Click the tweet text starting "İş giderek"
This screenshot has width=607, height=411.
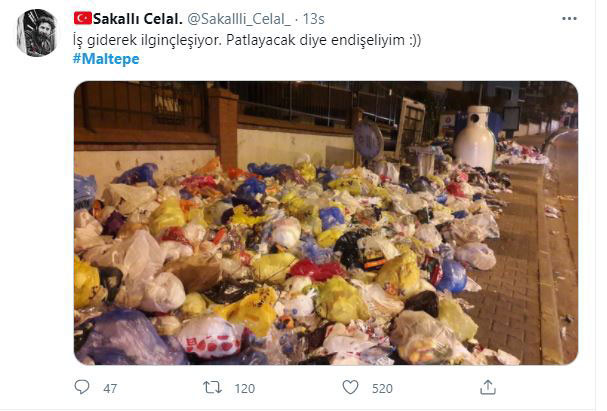[x=247, y=40]
